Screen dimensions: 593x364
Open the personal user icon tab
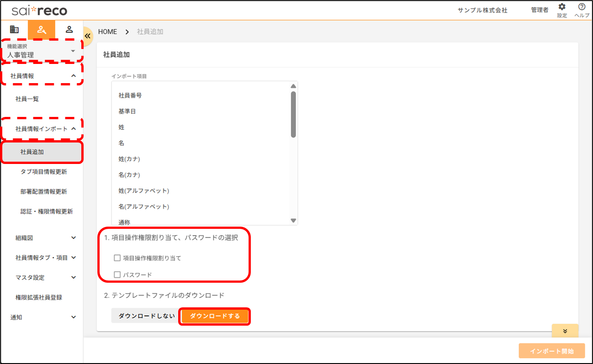pos(69,30)
